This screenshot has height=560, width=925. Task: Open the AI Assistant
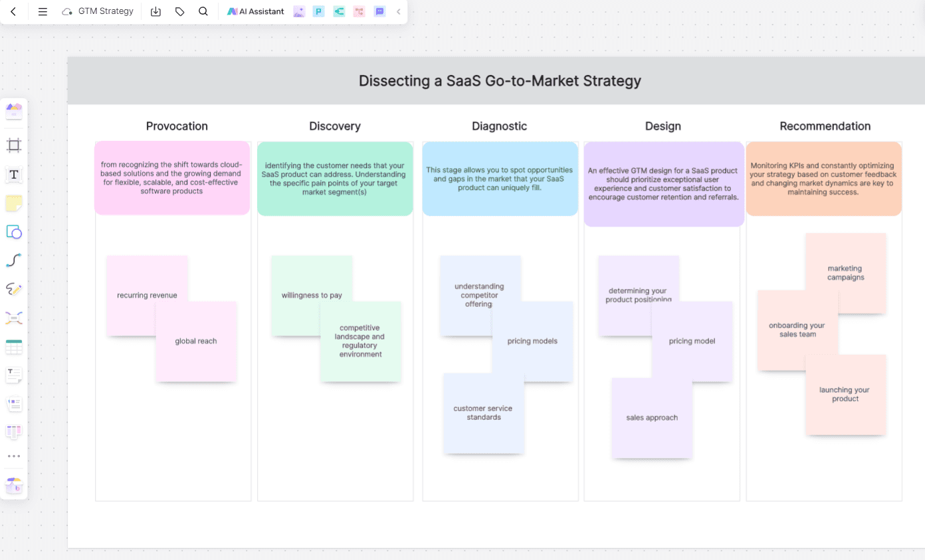point(256,11)
